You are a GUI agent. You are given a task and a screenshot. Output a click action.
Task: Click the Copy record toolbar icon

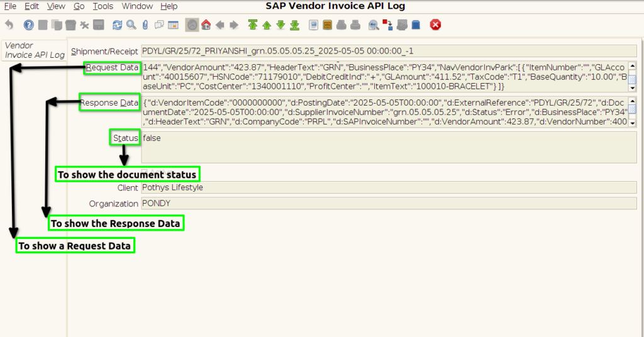click(57, 25)
